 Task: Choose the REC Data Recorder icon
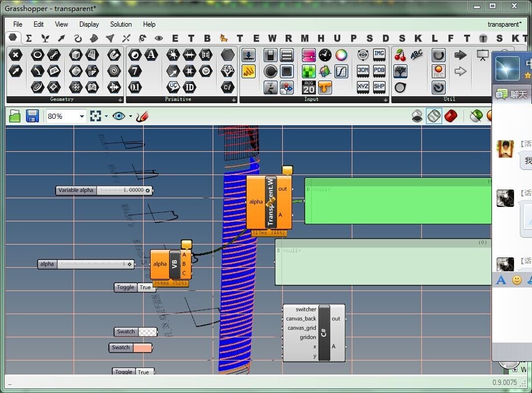coord(438,71)
